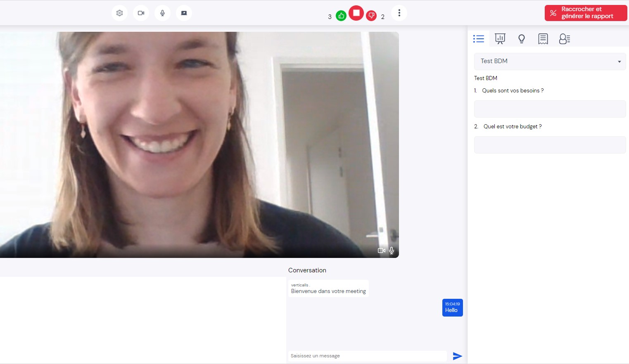
Task: Click the red thumbs-down button
Action: [x=371, y=16]
